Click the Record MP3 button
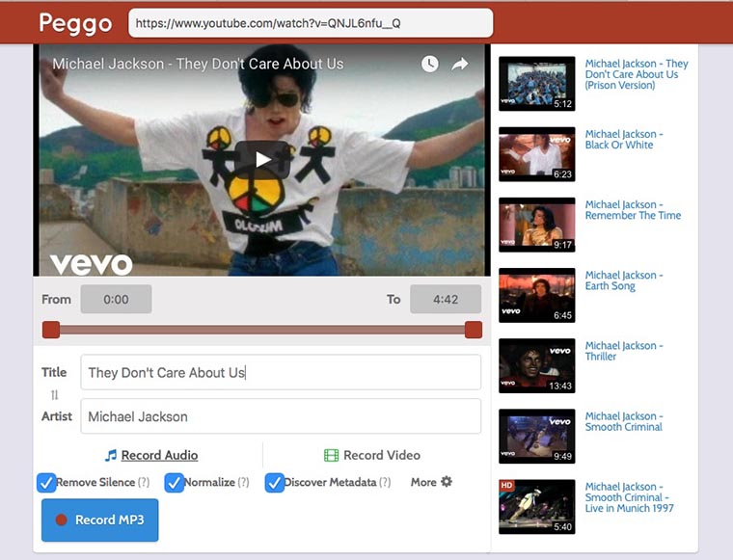The image size is (733, 560). [100, 520]
